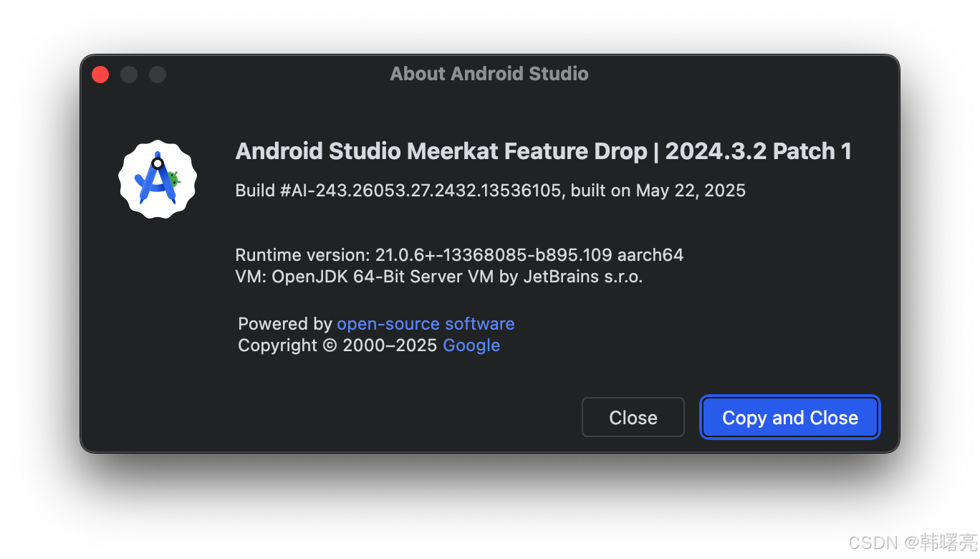Image resolution: width=980 pixels, height=559 pixels.
Task: Click the red traffic light button
Action: pyautogui.click(x=100, y=74)
